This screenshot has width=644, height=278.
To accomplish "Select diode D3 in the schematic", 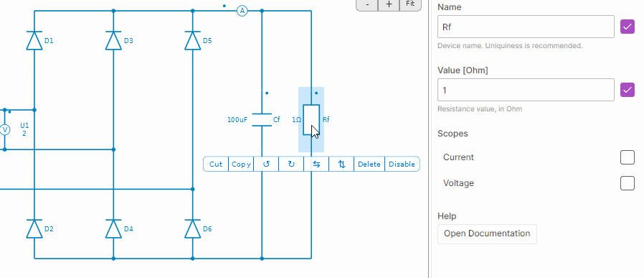I will pos(114,40).
